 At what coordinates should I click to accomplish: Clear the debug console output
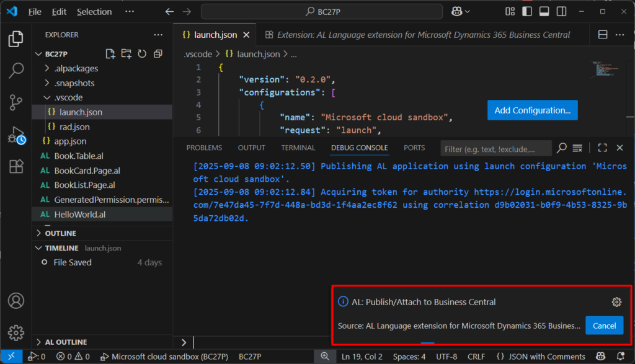tap(577, 148)
